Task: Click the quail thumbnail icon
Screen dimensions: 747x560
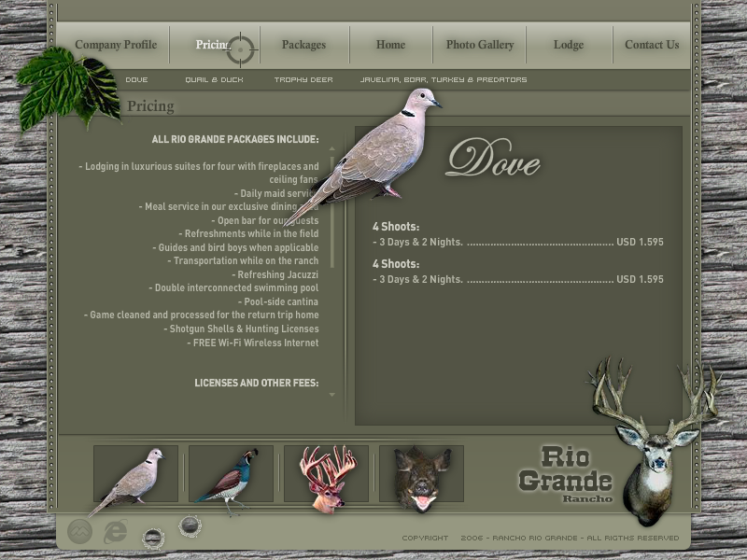Action: click(x=231, y=475)
